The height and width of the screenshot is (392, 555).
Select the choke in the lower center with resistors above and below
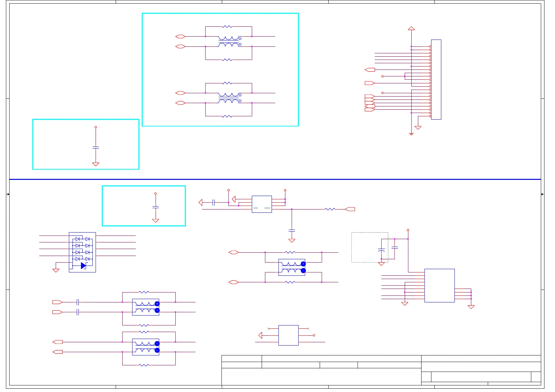(292, 267)
